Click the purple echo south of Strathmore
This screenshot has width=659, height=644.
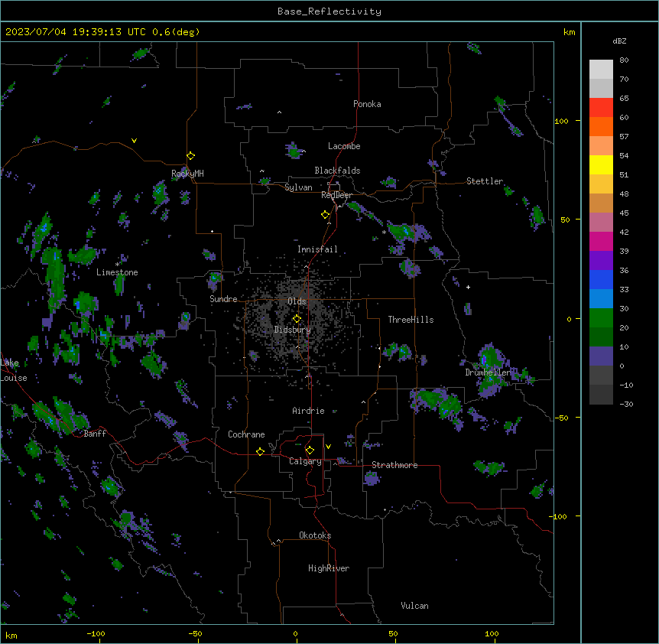pyautogui.click(x=372, y=478)
